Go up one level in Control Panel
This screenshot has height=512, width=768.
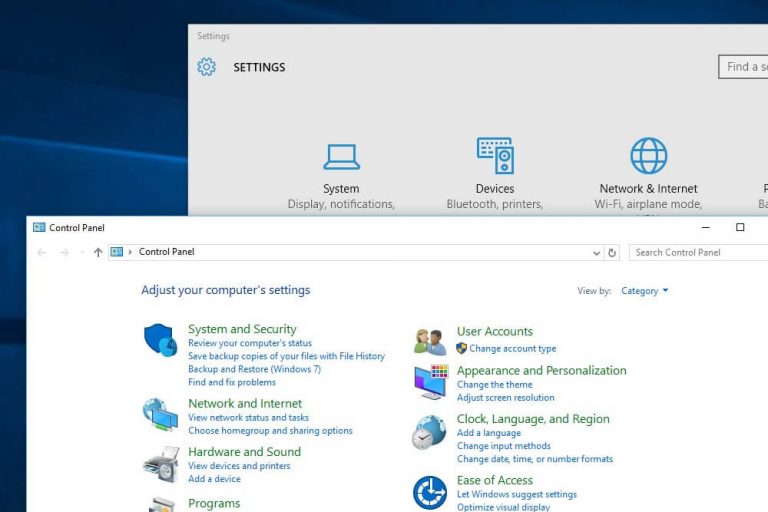tap(98, 252)
